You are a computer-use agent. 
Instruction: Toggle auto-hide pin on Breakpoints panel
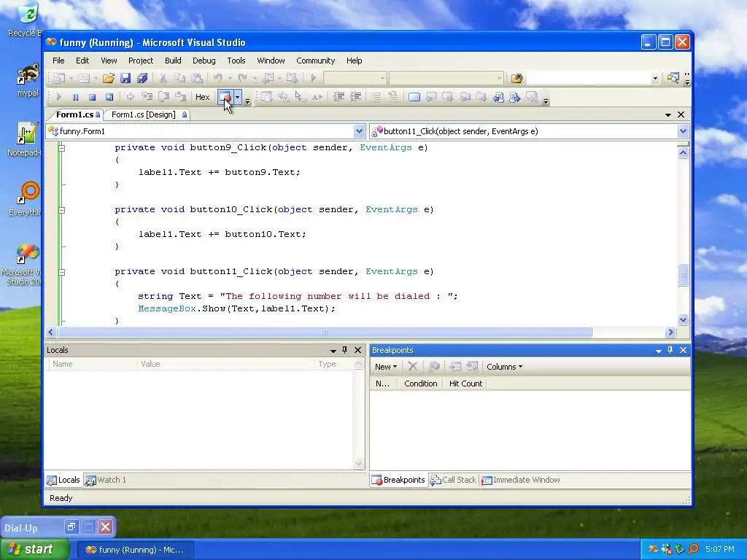click(x=670, y=350)
